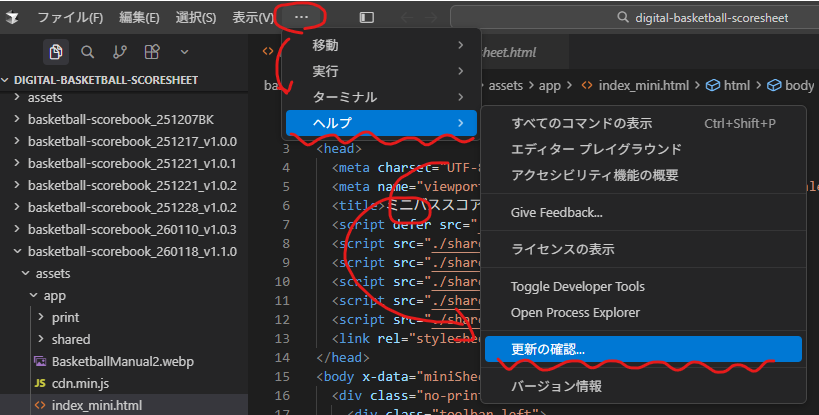Open BasketballManual2.webp file
The height and width of the screenshot is (415, 819).
[124, 361]
